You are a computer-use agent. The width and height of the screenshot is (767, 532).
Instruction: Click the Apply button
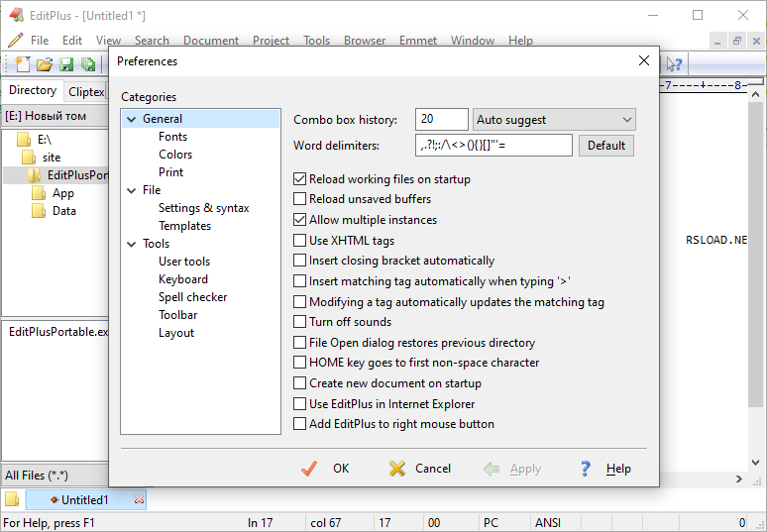(512, 469)
